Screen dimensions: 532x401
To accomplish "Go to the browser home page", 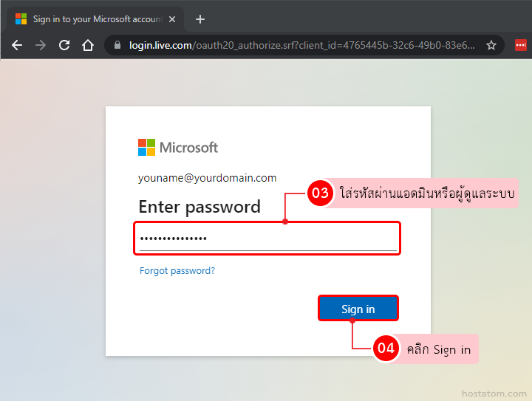I will pos(88,45).
